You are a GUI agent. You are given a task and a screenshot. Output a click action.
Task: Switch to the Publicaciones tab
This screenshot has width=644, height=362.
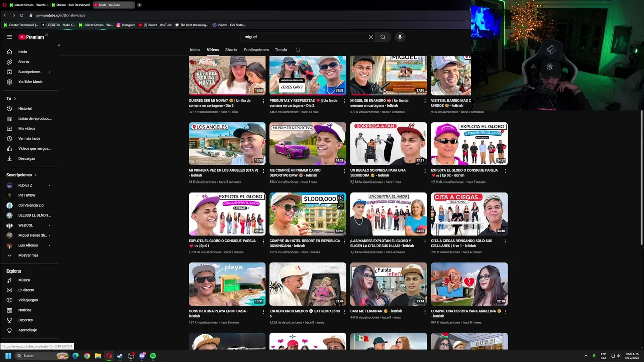256,50
